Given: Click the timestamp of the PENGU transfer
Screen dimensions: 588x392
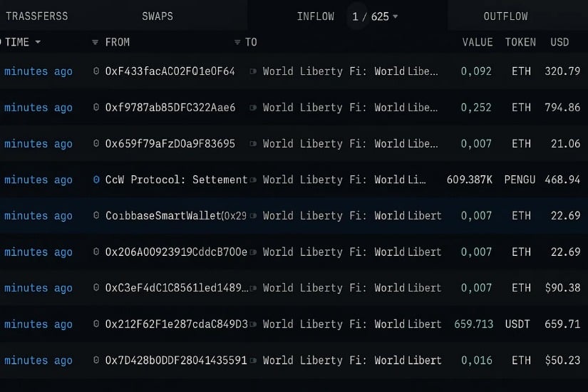Looking at the screenshot, I should pyautogui.click(x=38, y=180).
